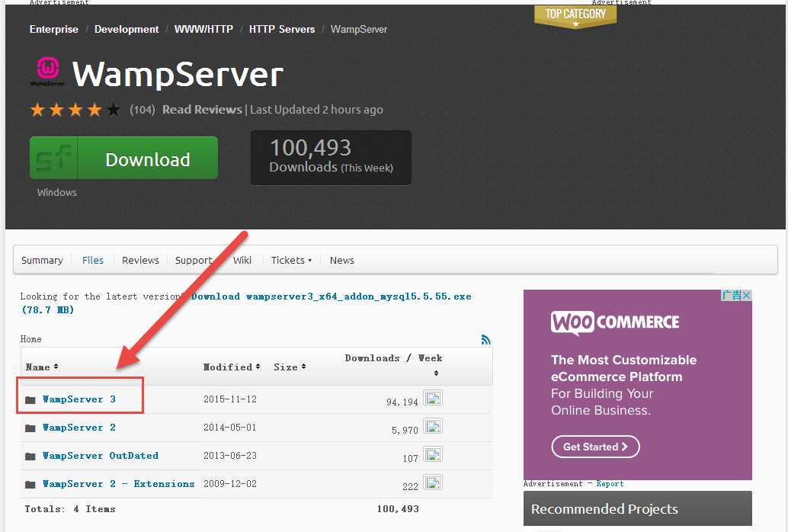788x532 pixels.
Task: Switch to the Files tab
Action: click(x=93, y=261)
